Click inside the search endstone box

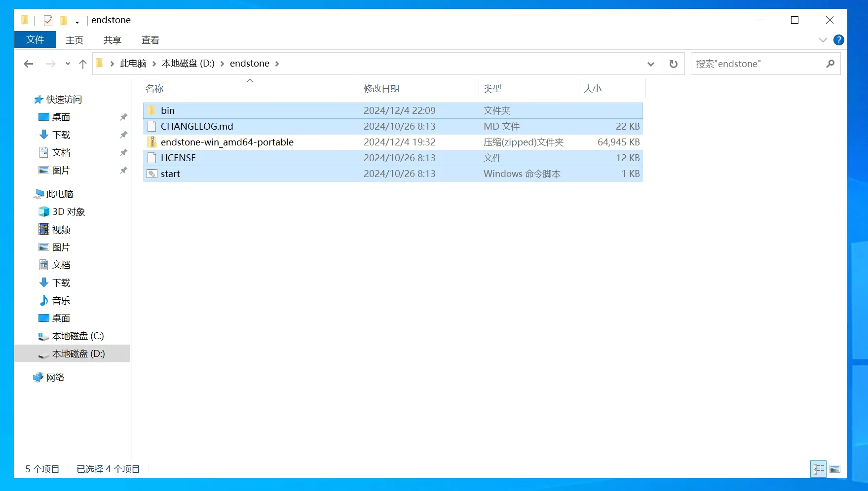pyautogui.click(x=757, y=64)
